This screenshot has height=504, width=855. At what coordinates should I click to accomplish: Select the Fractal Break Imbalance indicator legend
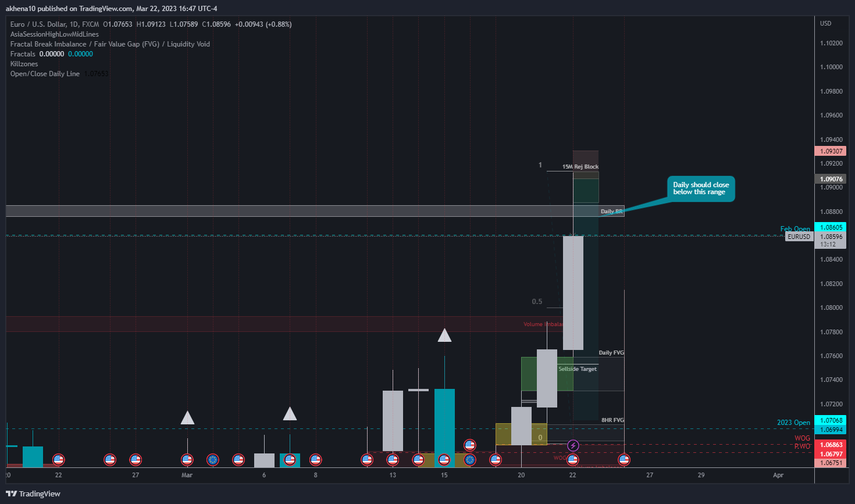click(110, 44)
